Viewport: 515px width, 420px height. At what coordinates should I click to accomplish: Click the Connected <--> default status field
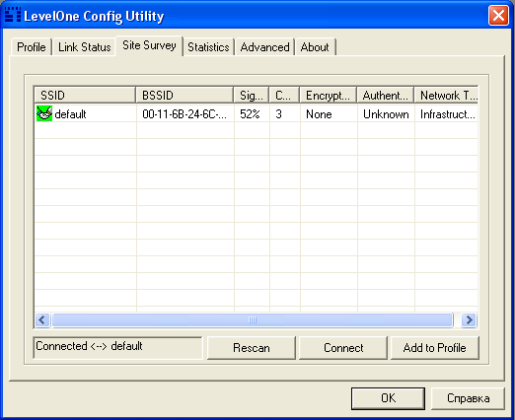(x=117, y=348)
